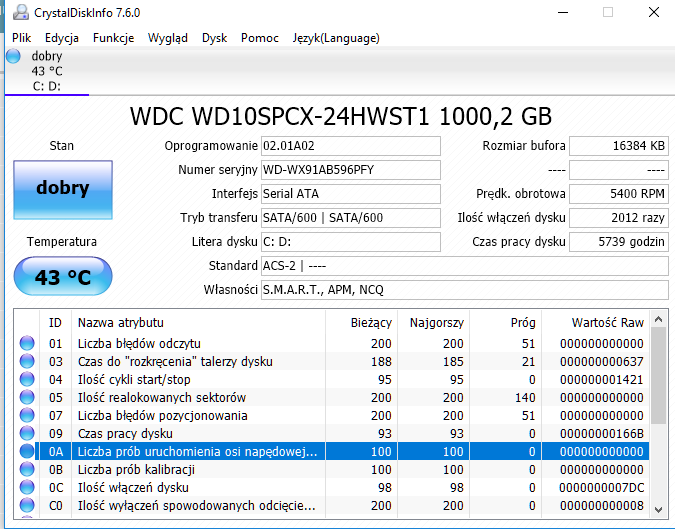Minimize the CrystalDiskInfo window
Image resolution: width=675 pixels, height=529 pixels.
coord(563,12)
